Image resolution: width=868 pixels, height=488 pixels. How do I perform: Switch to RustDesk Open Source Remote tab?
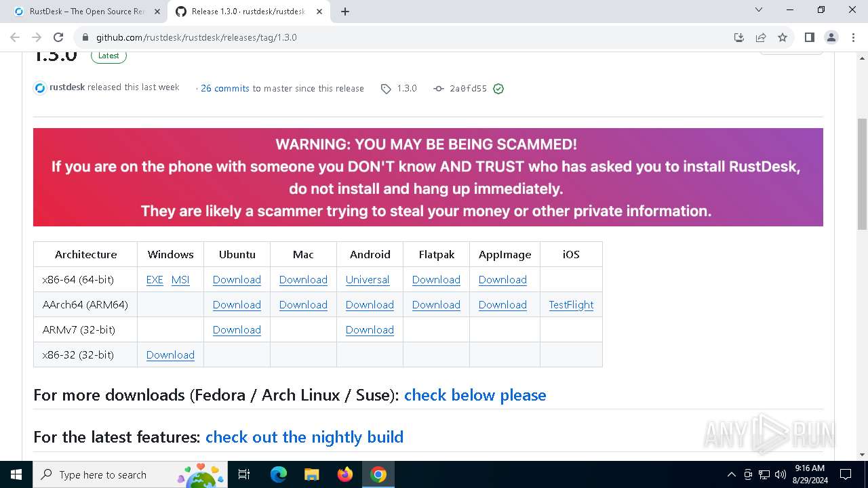(87, 12)
